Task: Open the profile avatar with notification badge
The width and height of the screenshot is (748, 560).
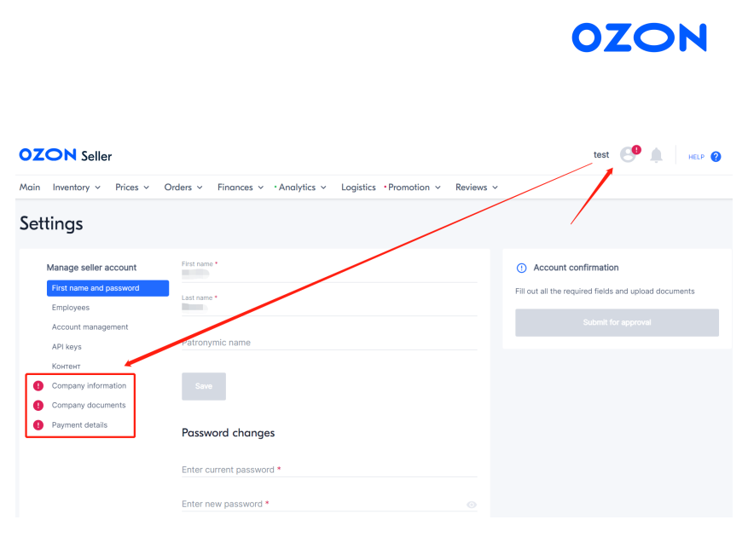Action: (x=628, y=154)
